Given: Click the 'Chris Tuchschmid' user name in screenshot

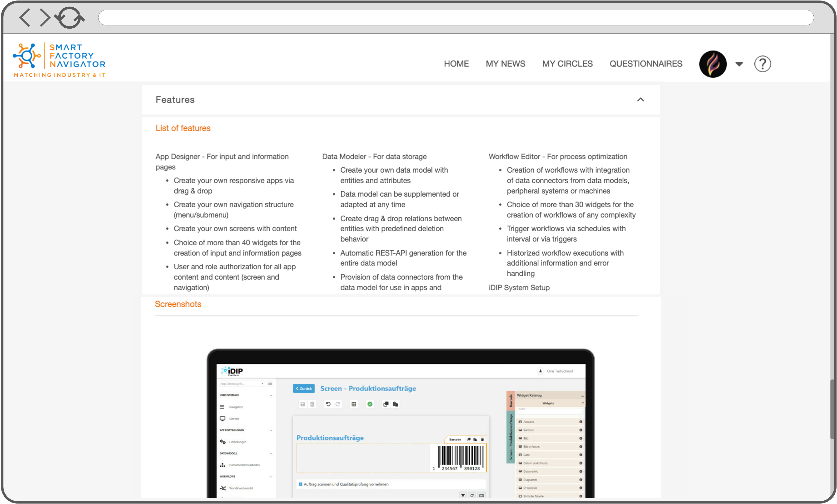Looking at the screenshot, I should [560, 371].
